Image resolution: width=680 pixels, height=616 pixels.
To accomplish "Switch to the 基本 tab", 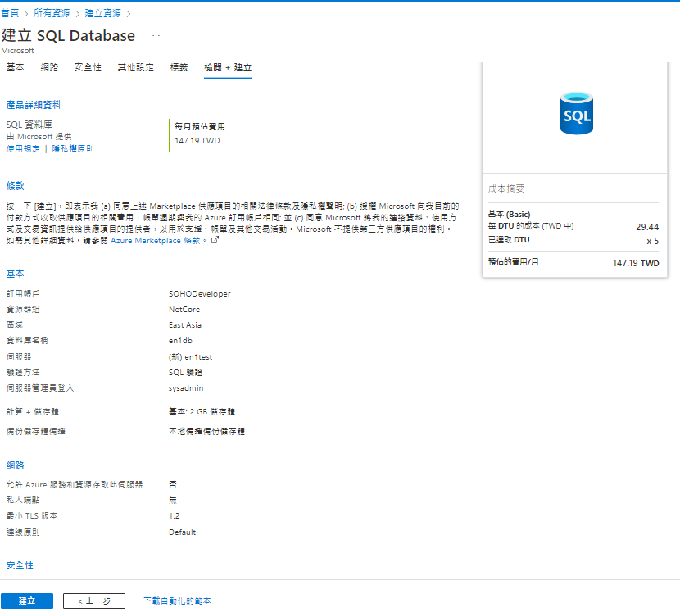I will point(16,67).
